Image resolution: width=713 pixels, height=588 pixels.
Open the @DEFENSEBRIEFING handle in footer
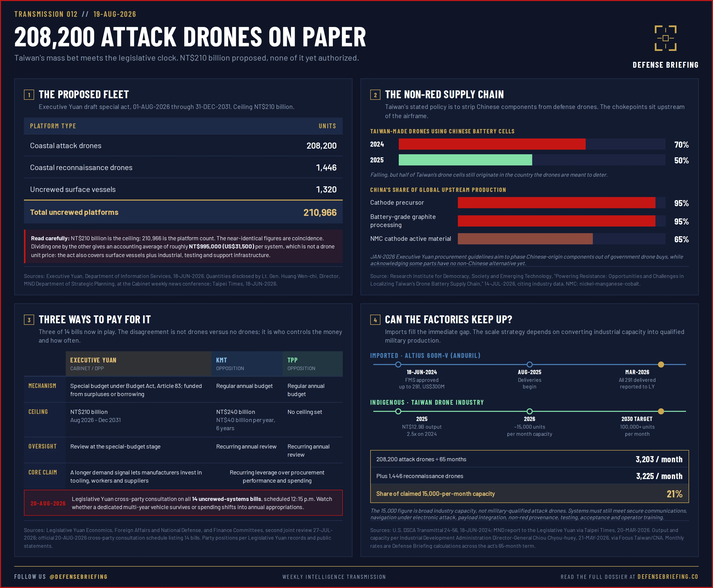point(79,577)
